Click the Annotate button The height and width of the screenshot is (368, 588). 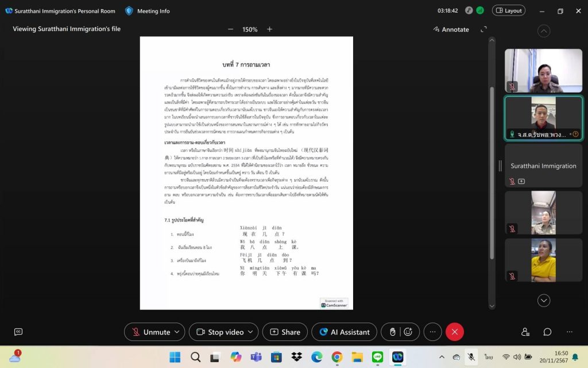coord(451,29)
